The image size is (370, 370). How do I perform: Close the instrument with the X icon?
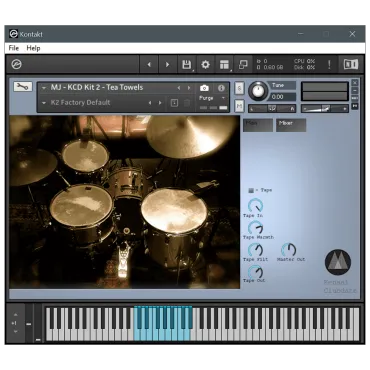(355, 82)
